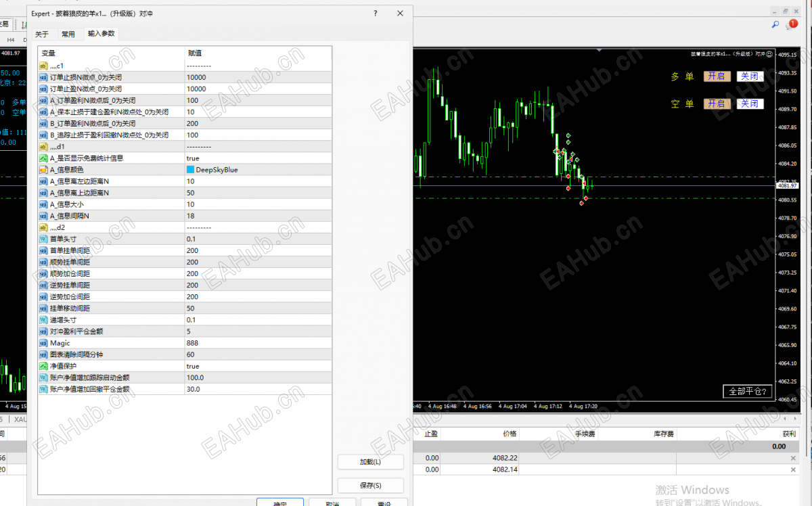Click the 全部平仓? button on chart

point(747,392)
